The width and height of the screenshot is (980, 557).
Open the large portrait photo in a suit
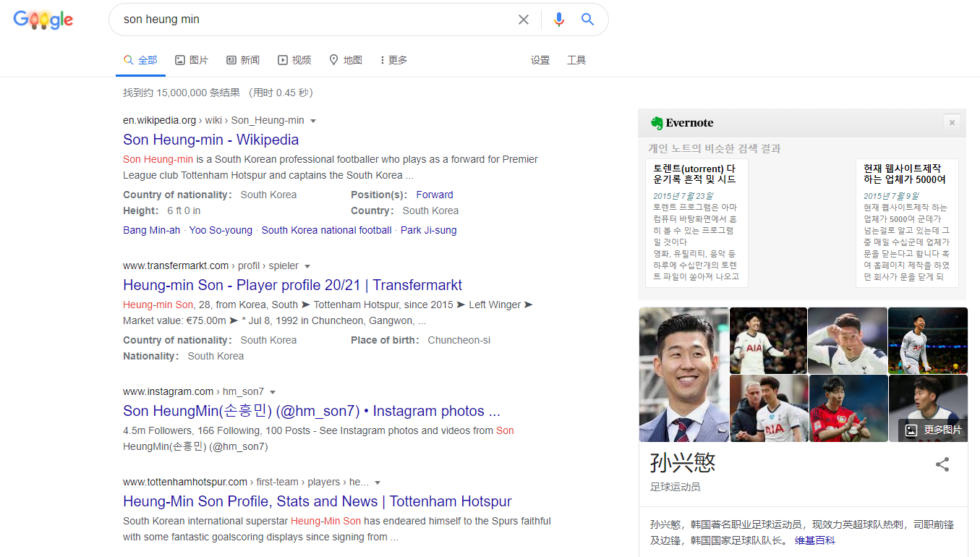pos(683,375)
